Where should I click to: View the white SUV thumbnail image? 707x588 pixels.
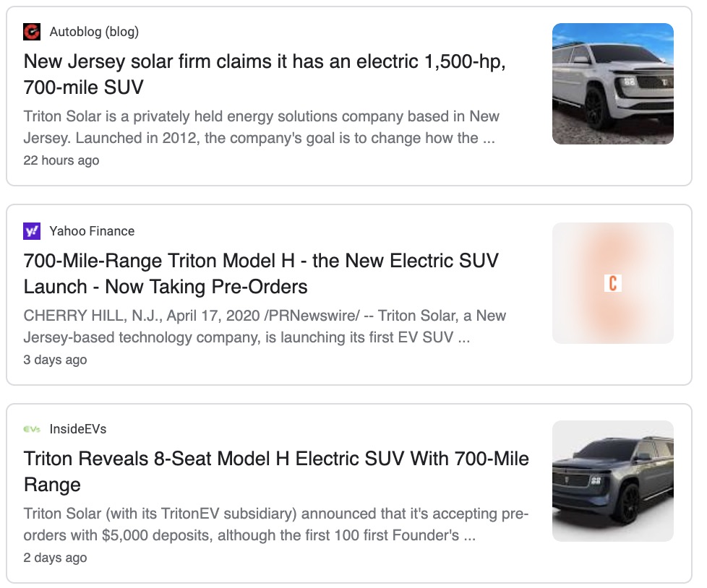(612, 84)
